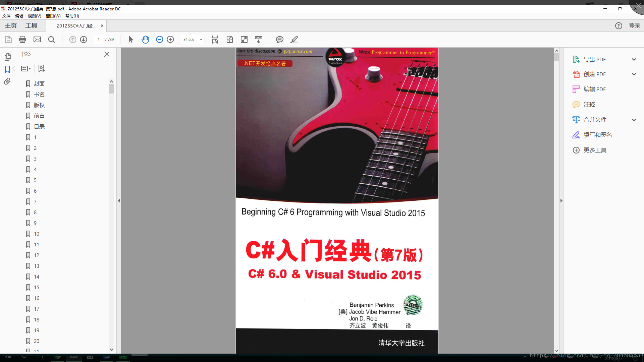Open the 编辑 menu
This screenshot has width=644, height=362.
coord(19,16)
